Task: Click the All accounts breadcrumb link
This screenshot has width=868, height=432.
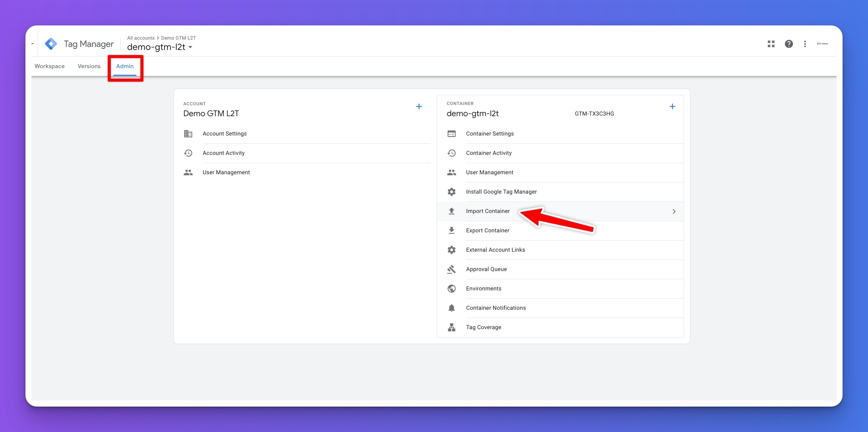Action: tap(141, 38)
